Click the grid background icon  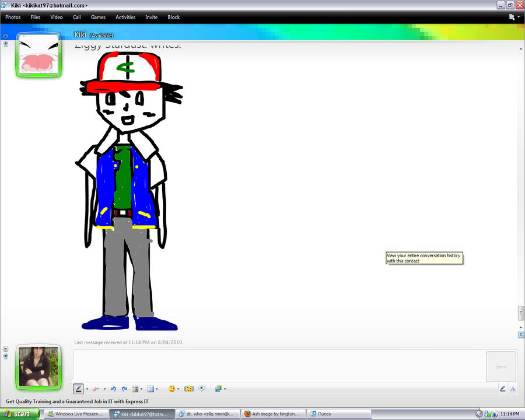pos(150,389)
